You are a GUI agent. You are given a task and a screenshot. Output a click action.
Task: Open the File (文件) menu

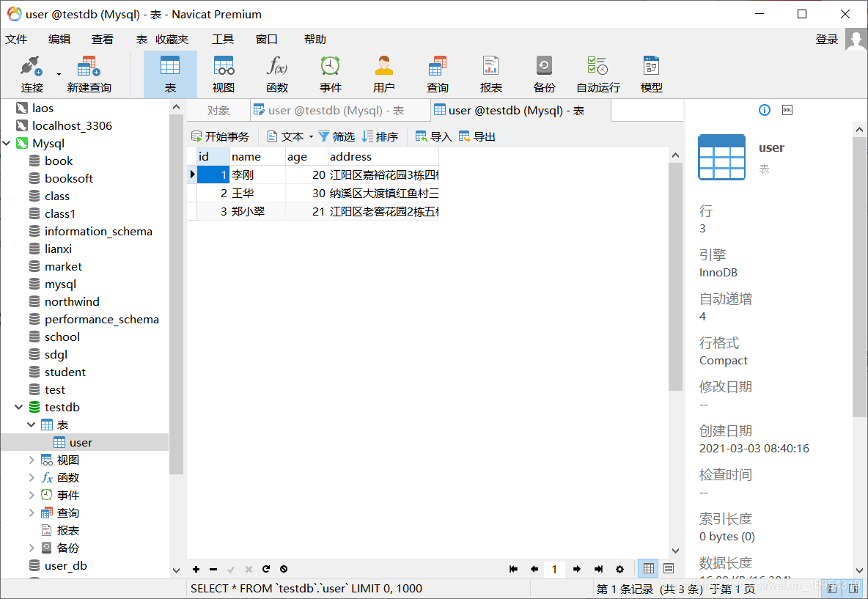(16, 40)
